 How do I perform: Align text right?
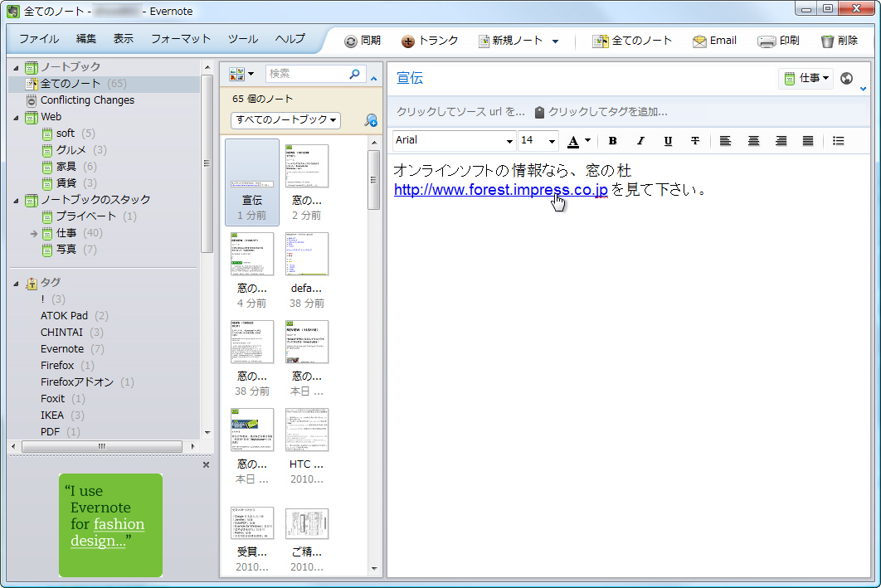[781, 141]
